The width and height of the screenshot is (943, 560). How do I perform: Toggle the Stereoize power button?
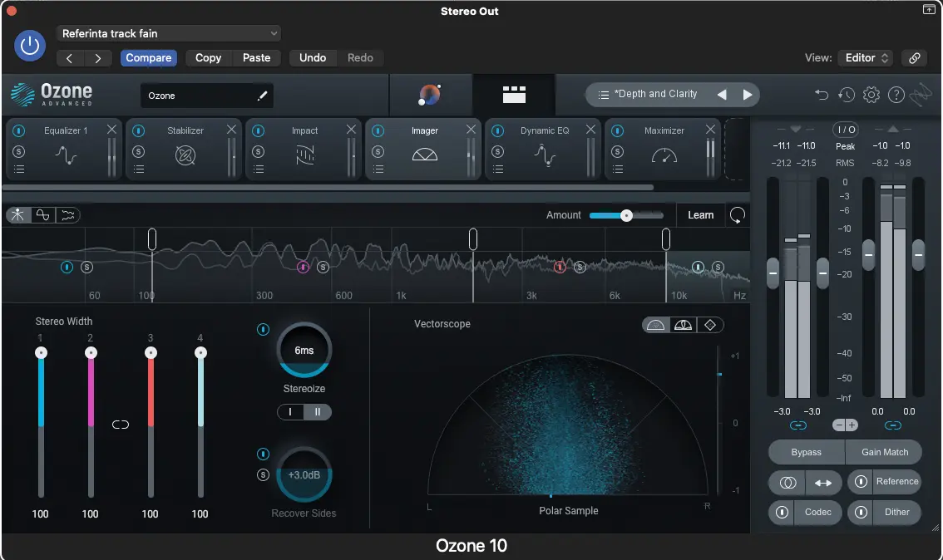coord(264,330)
